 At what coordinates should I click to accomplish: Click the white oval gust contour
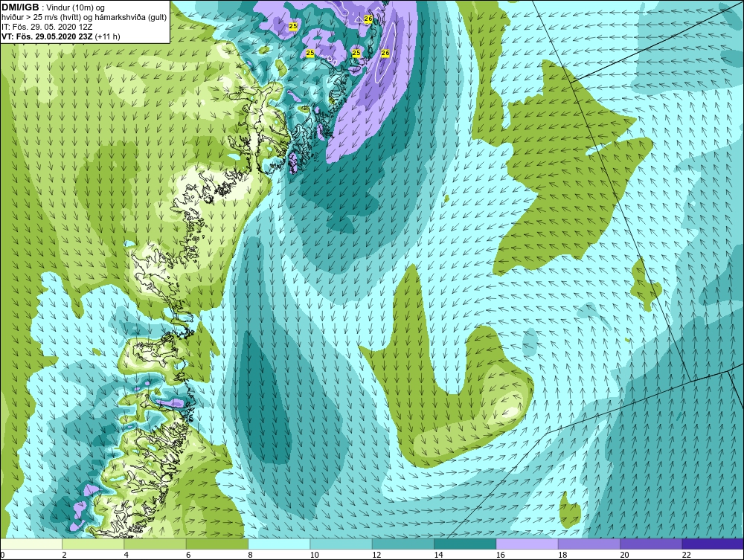coord(385,53)
